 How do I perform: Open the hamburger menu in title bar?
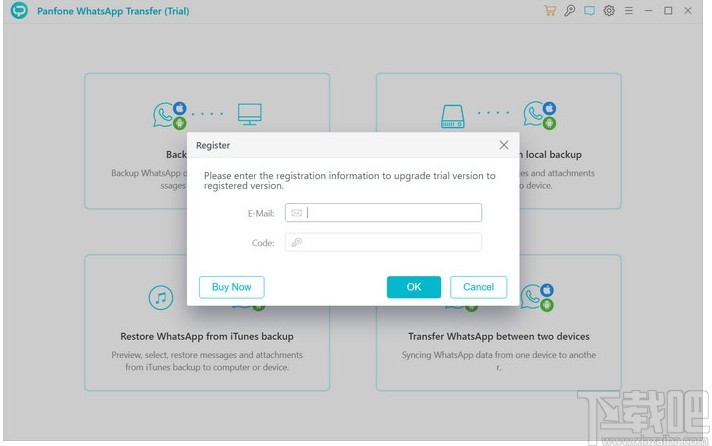click(x=629, y=10)
